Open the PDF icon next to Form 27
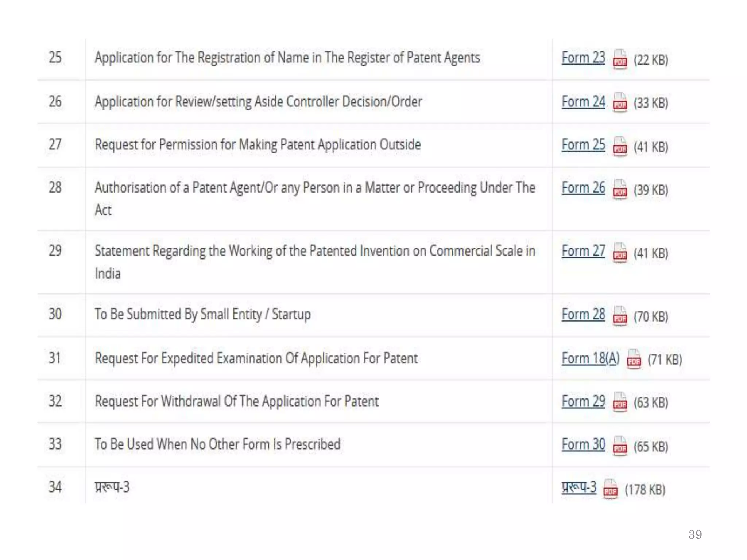 620,253
